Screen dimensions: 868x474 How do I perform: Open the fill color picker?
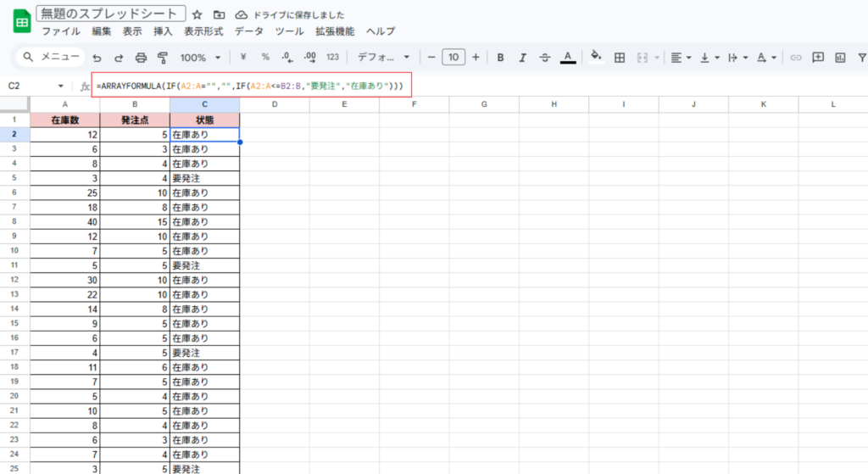tap(595, 58)
